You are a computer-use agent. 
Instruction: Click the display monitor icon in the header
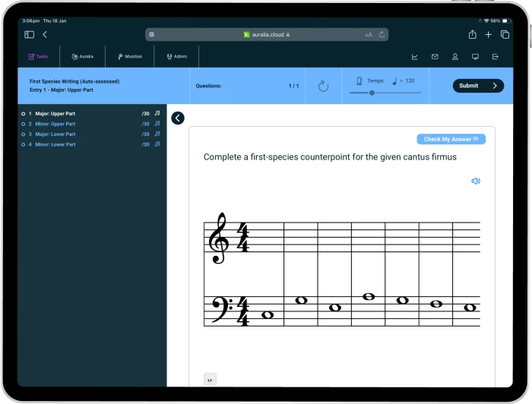476,56
